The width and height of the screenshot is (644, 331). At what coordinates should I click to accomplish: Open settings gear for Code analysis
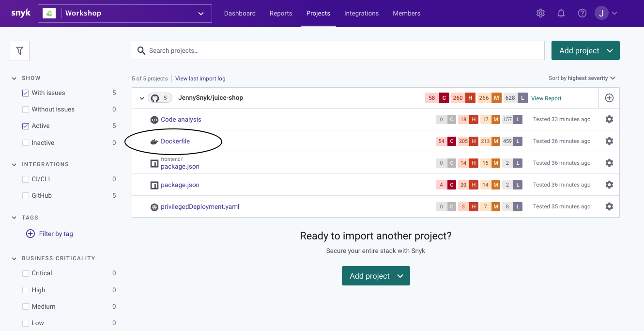coord(609,119)
